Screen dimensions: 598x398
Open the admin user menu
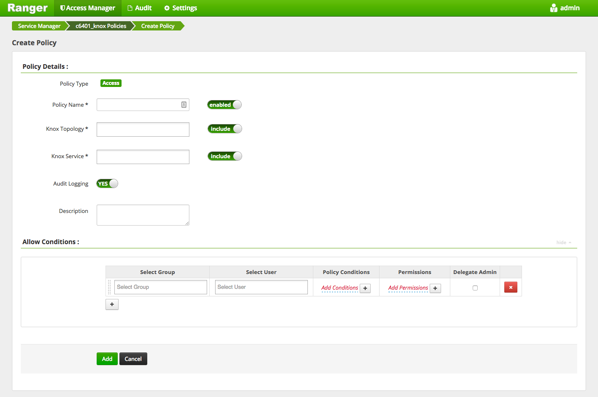point(565,8)
